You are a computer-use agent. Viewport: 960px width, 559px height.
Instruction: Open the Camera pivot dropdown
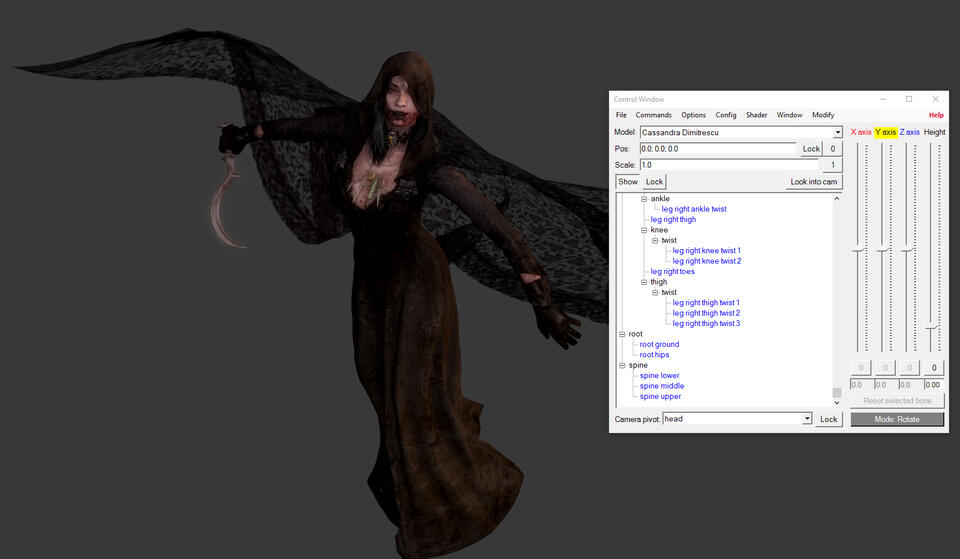[x=807, y=419]
